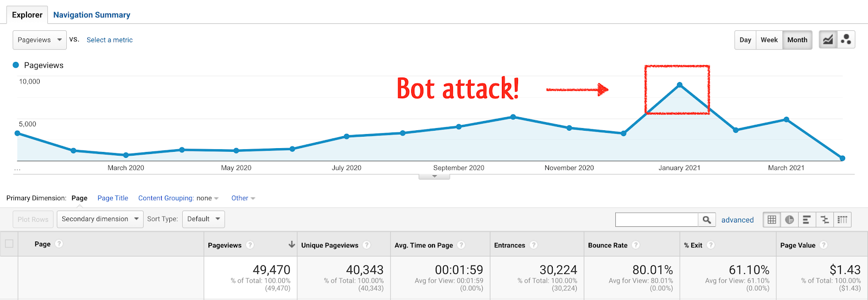Select the data table view icon

pyautogui.click(x=772, y=220)
